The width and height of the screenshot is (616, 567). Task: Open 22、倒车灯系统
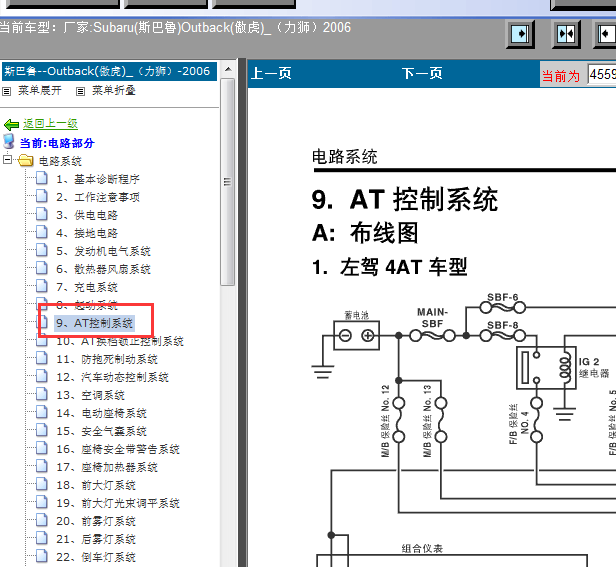[x=96, y=557]
